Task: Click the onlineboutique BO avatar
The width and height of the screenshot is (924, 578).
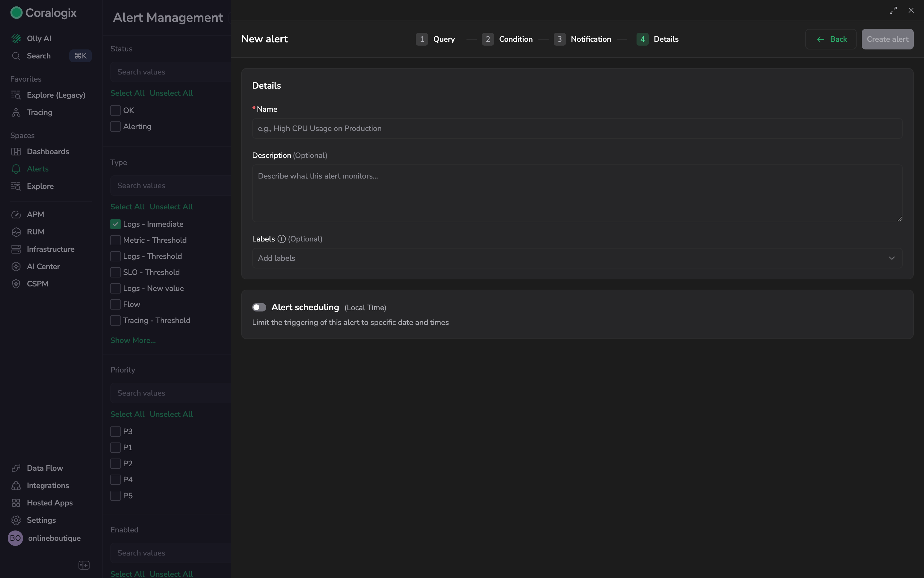Action: 15,538
